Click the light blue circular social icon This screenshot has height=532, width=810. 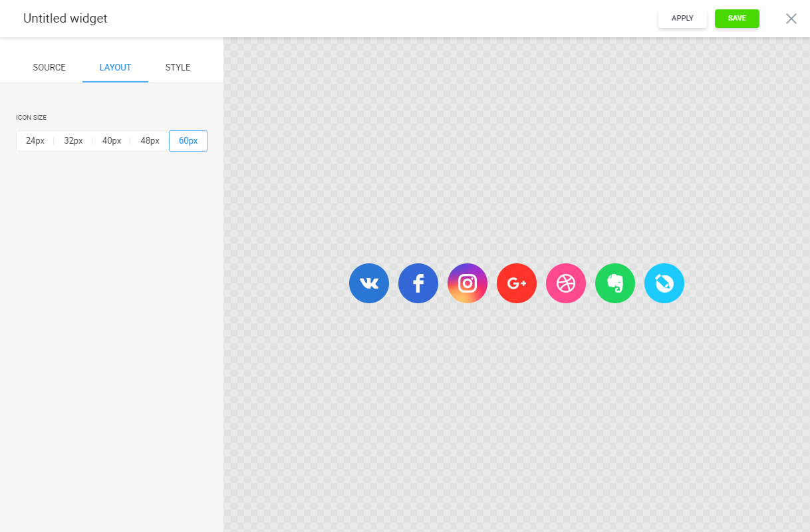click(x=664, y=283)
